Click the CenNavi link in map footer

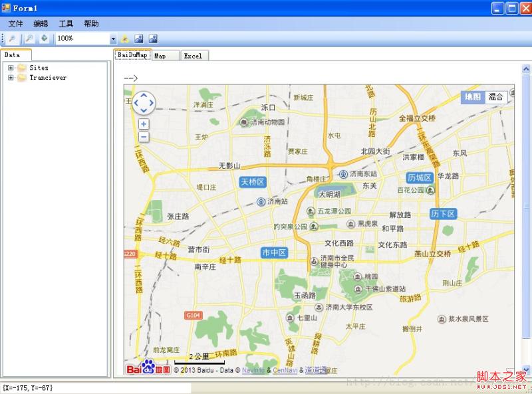[x=285, y=370]
